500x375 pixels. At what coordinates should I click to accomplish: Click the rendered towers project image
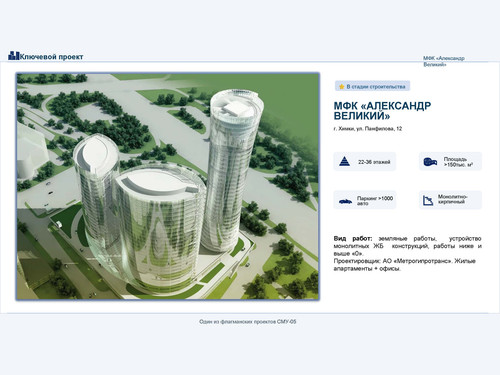(168, 186)
